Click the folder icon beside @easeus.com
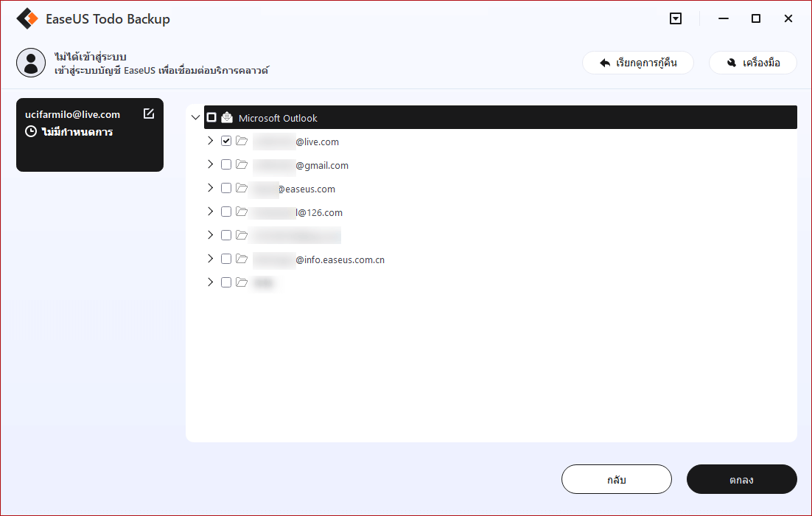This screenshot has width=812, height=516. point(242,188)
